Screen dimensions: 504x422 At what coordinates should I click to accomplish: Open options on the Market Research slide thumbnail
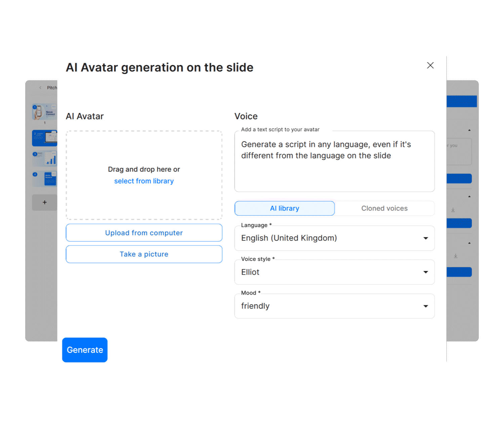54,174
